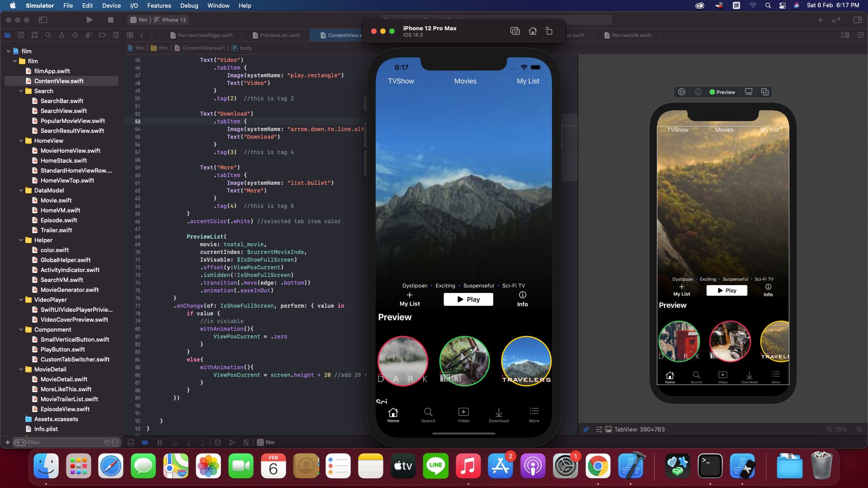Duplicate the preview in the canvas toolbar
This screenshot has height=488, width=868.
click(765, 92)
